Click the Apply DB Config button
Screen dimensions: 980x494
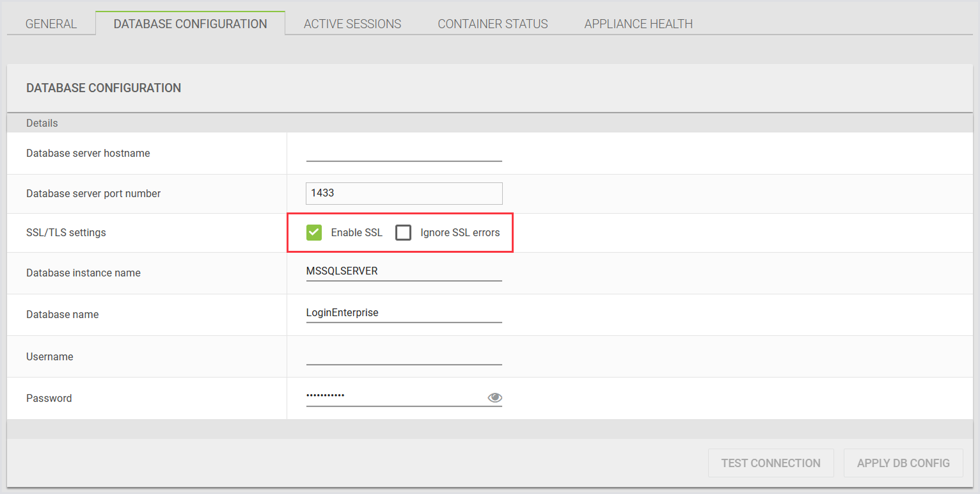[903, 463]
